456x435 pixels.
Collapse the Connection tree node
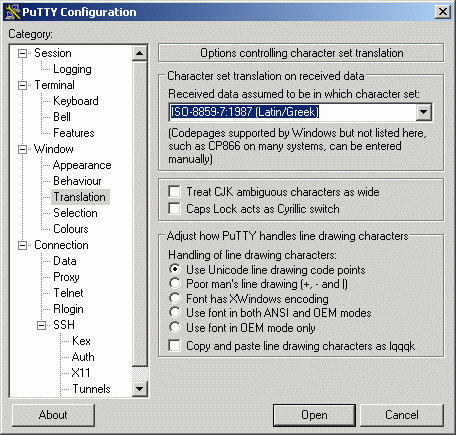click(x=23, y=245)
